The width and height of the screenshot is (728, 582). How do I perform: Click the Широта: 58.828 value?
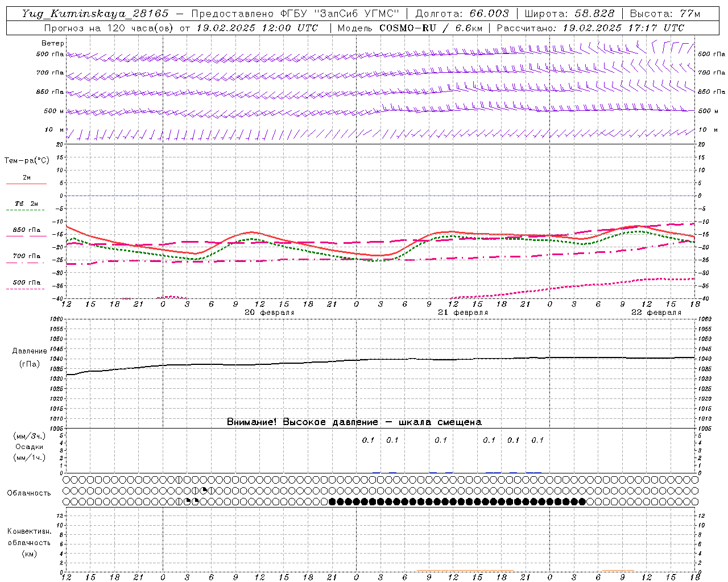coord(569,14)
